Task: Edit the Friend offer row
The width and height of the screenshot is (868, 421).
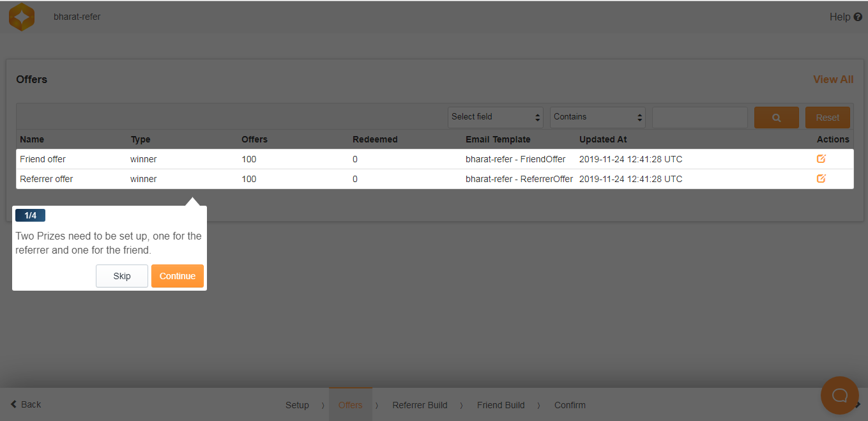Action: pos(821,159)
